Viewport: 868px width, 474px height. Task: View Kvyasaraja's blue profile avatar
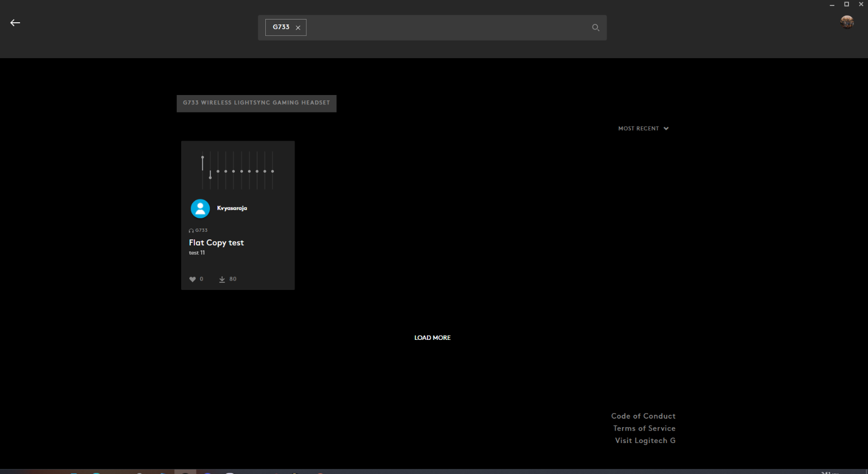[x=200, y=208]
